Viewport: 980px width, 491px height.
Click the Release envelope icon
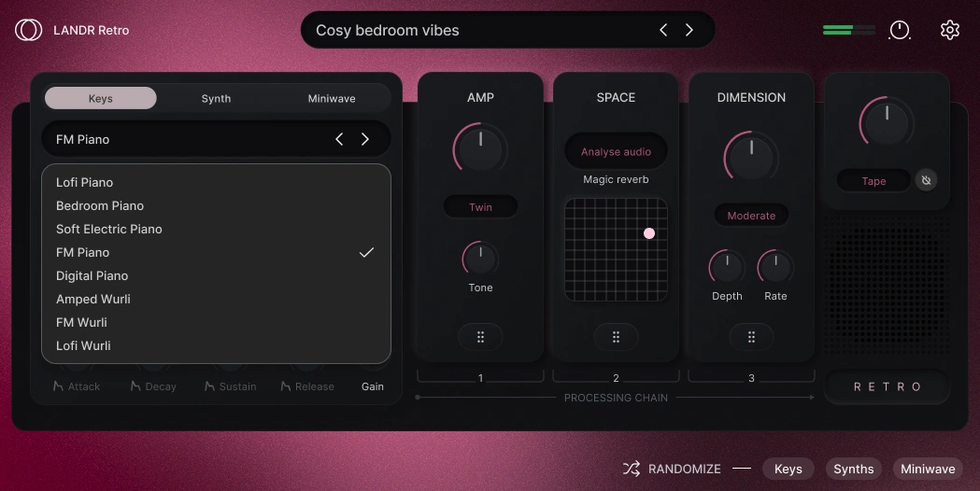pos(286,386)
